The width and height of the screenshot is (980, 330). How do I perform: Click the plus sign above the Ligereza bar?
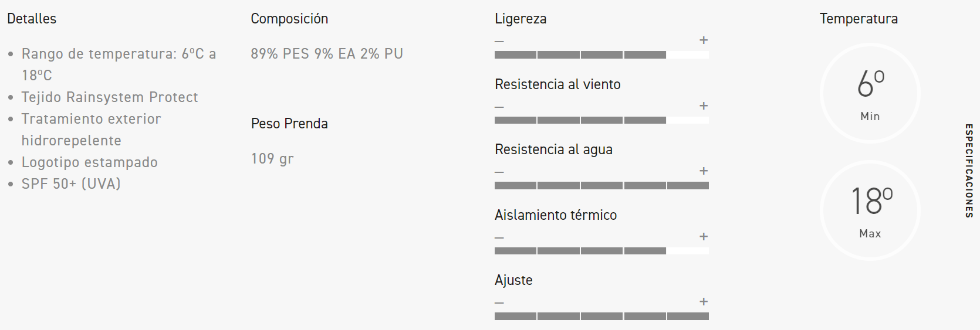pyautogui.click(x=704, y=40)
